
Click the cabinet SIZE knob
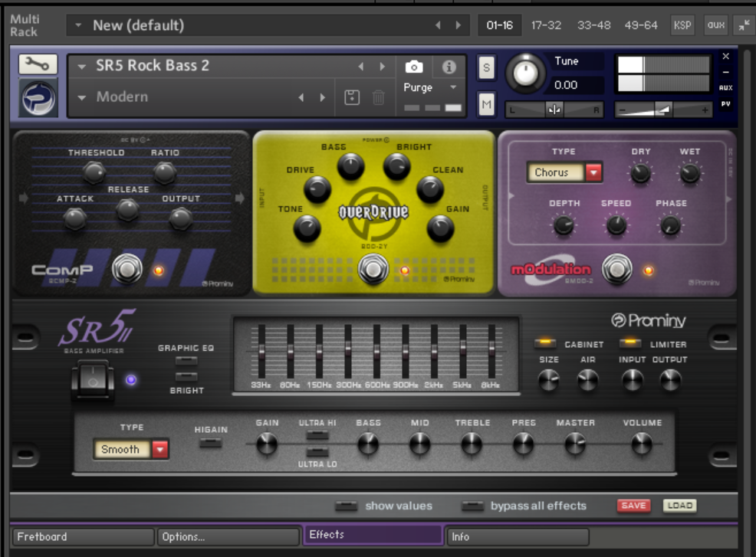click(x=549, y=381)
